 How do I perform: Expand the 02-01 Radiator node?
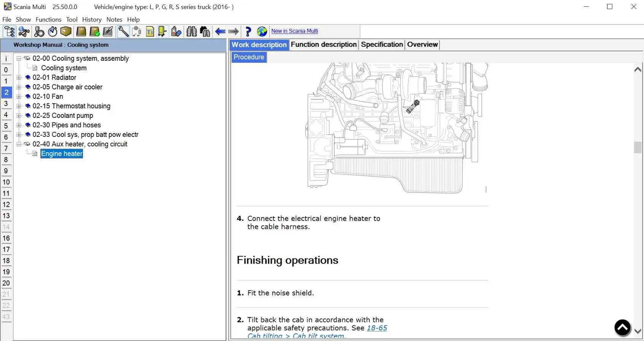click(19, 78)
